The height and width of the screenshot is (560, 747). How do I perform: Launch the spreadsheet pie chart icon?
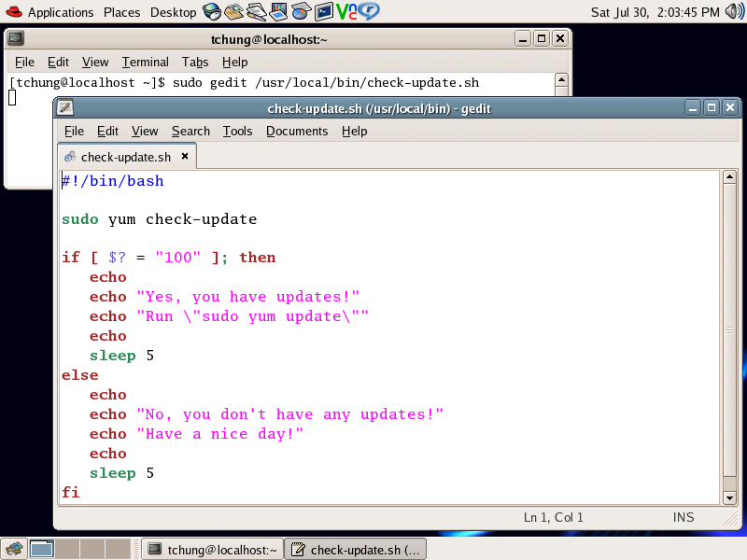301,11
